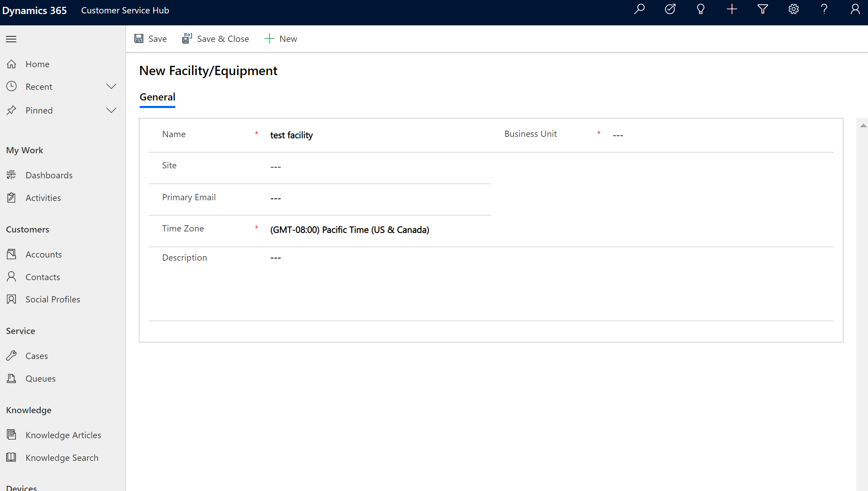Click the Save & Close icon
Image resolution: width=868 pixels, height=491 pixels.
click(x=187, y=39)
